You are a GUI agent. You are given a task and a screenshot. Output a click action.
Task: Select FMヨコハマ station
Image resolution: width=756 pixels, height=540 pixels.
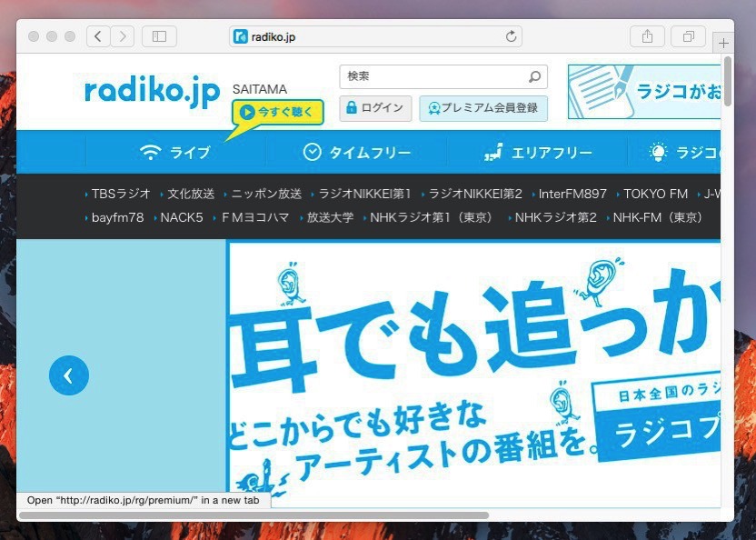pos(254,217)
